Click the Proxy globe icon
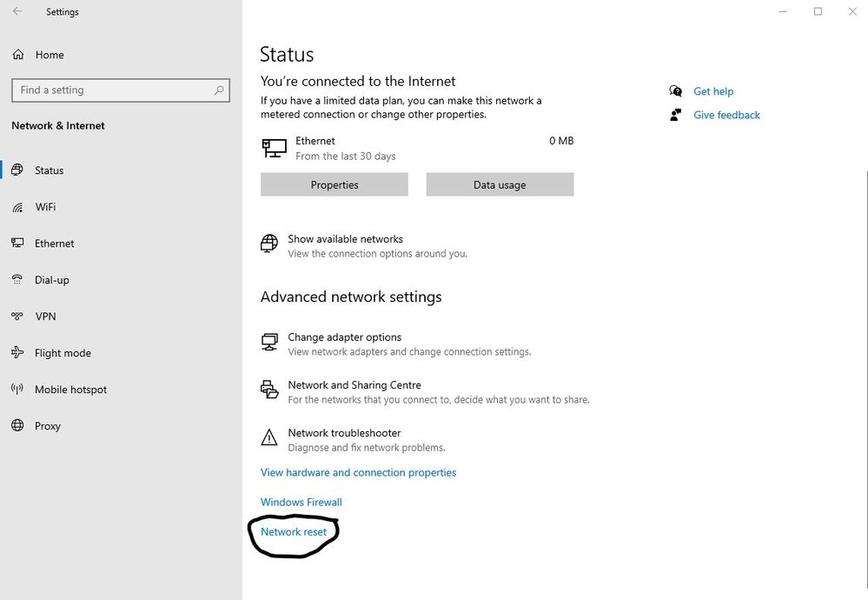The image size is (868, 600). 17,426
